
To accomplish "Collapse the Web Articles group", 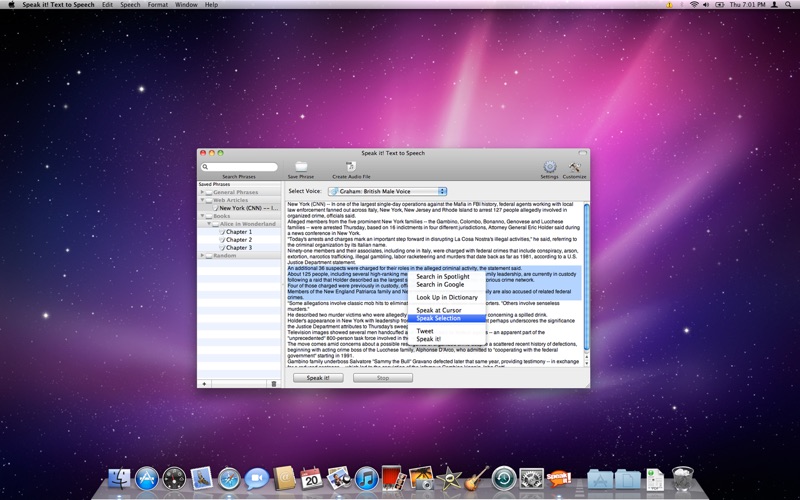I will point(202,200).
